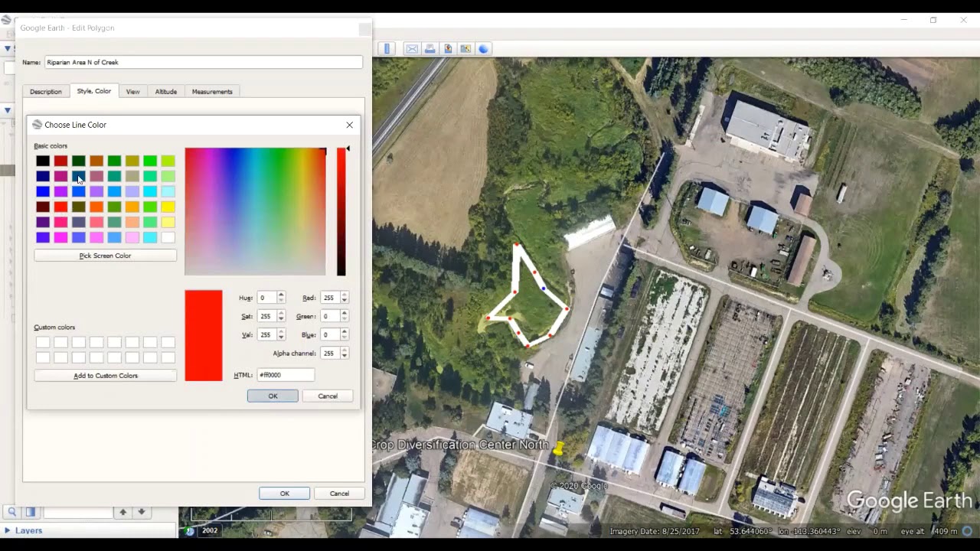Increase the Green value with spinner arrow

click(345, 313)
